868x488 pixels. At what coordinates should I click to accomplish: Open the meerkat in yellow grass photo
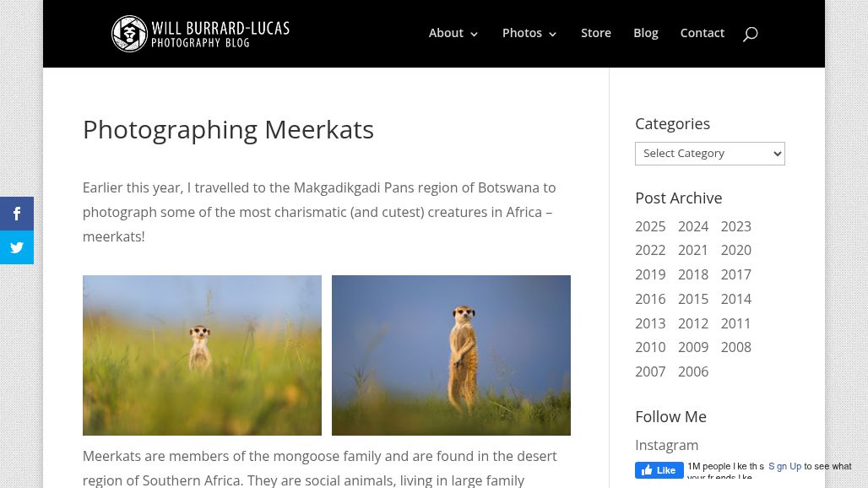tap(202, 355)
